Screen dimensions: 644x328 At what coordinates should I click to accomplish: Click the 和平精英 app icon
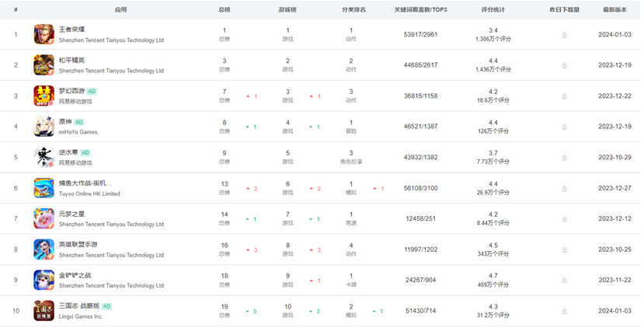44,65
